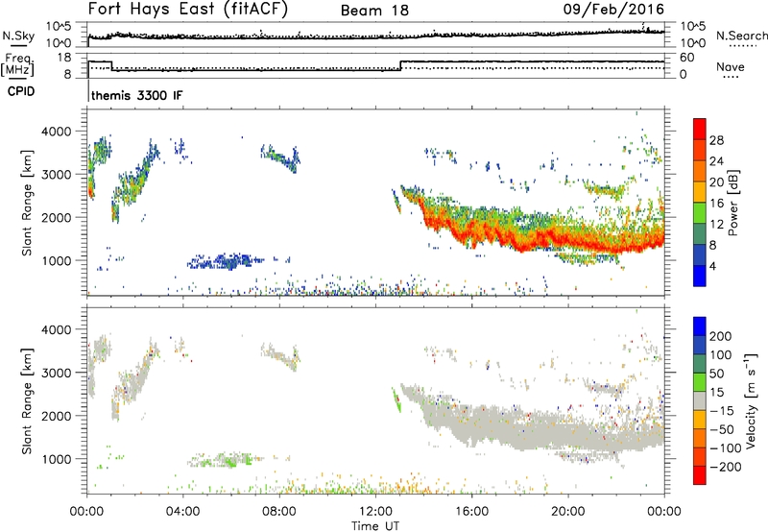Click the frequency step-down near 01:00 UT
This screenshot has width=768, height=532.
(x=111, y=65)
